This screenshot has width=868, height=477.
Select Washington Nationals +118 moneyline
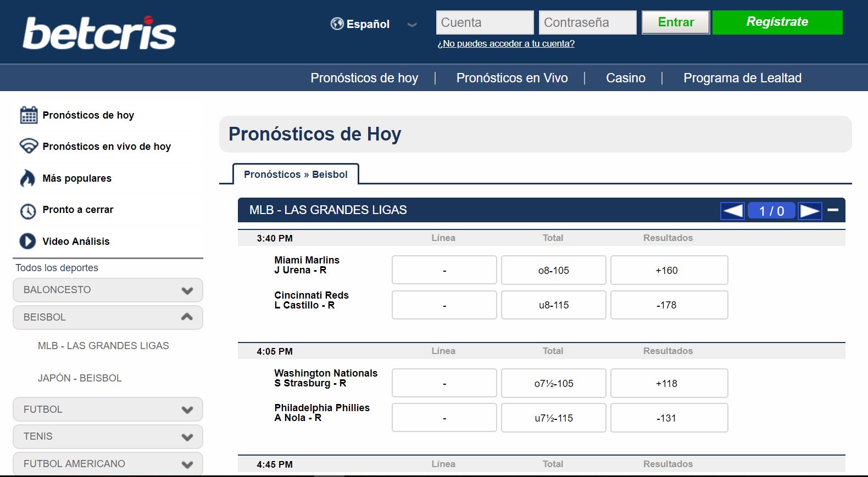click(669, 383)
